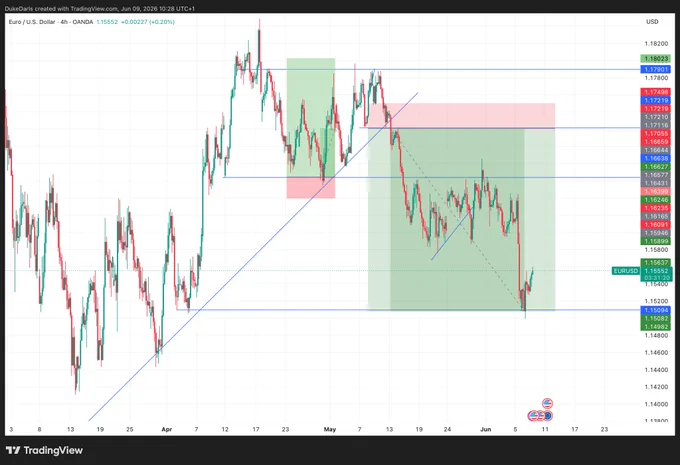Click the May label on the time axis
The height and width of the screenshot is (465, 680).
330,429
